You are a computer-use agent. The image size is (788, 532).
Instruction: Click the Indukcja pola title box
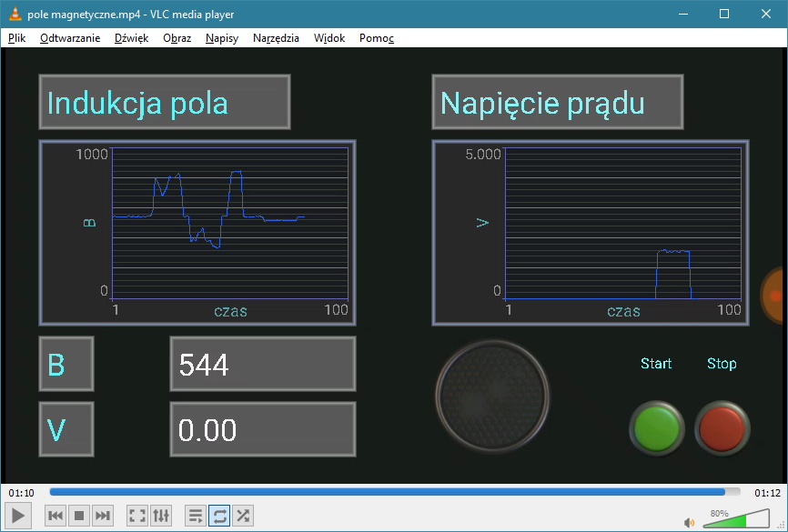click(x=165, y=102)
